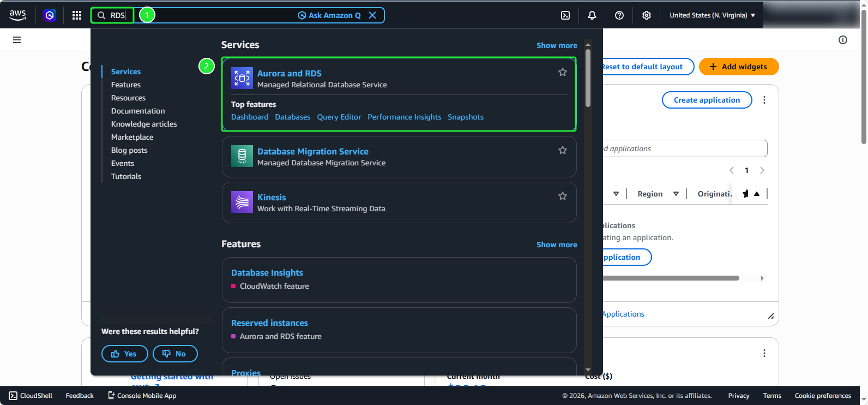Screen dimensions: 868x405
Task: Open the region selector dropdown
Action: coord(713,15)
